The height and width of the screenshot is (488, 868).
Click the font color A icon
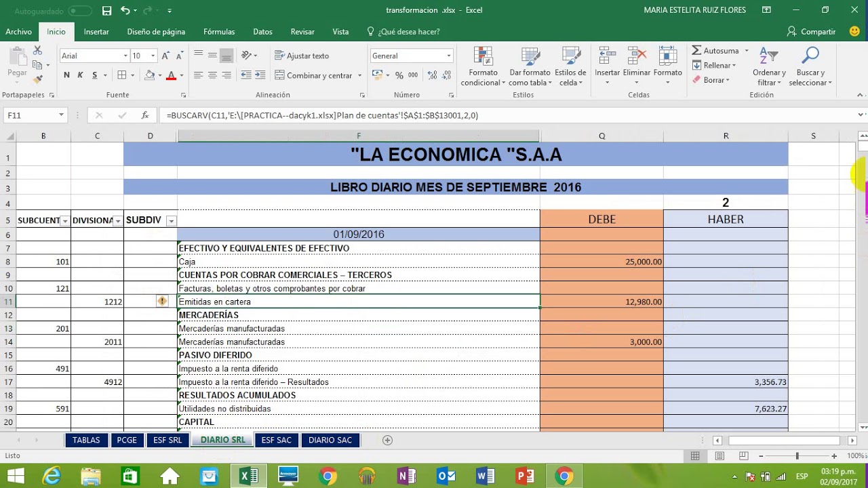[172, 75]
